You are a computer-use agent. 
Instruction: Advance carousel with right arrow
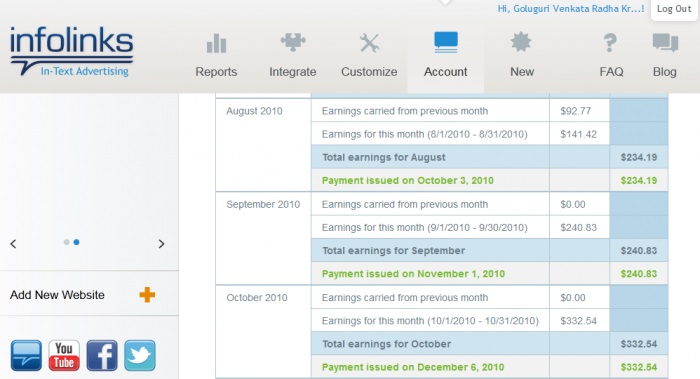tap(161, 244)
